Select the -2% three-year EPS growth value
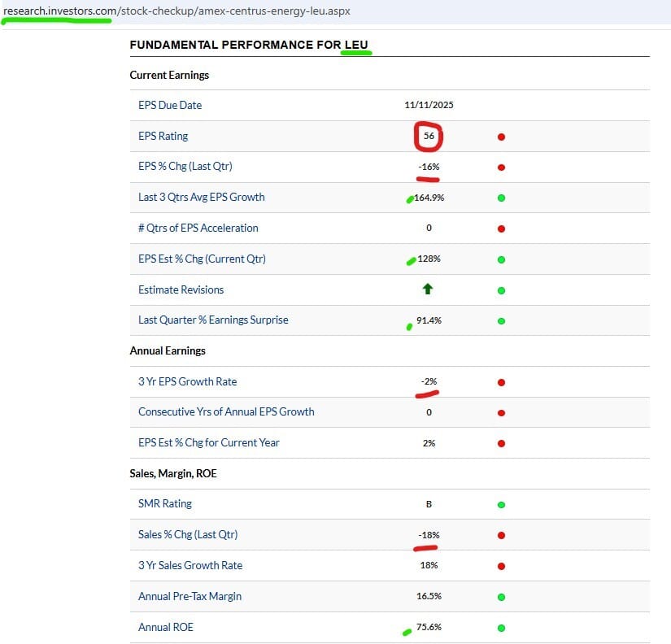 point(429,381)
